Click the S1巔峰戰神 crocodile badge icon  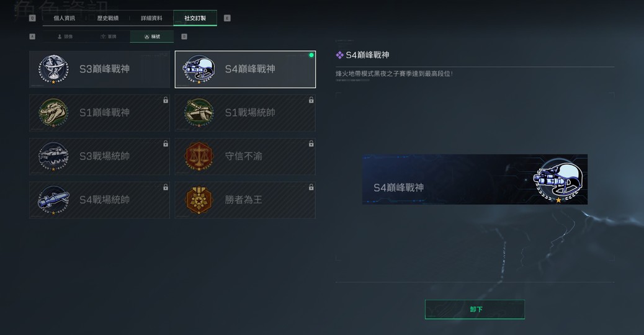point(53,112)
